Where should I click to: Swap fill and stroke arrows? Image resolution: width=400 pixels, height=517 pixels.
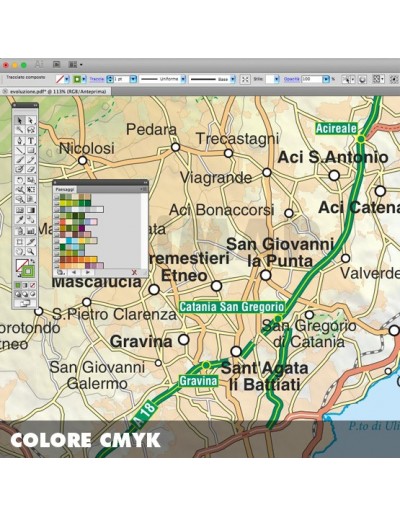pyautogui.click(x=33, y=261)
